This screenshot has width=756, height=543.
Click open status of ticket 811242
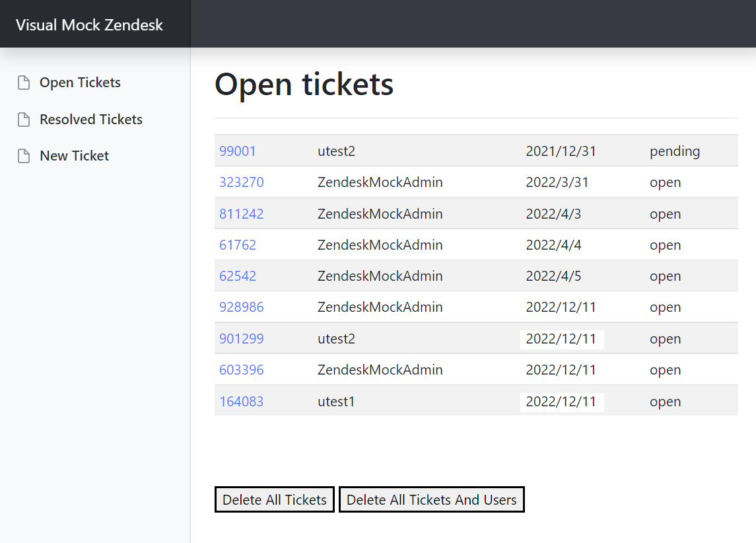[x=665, y=214]
